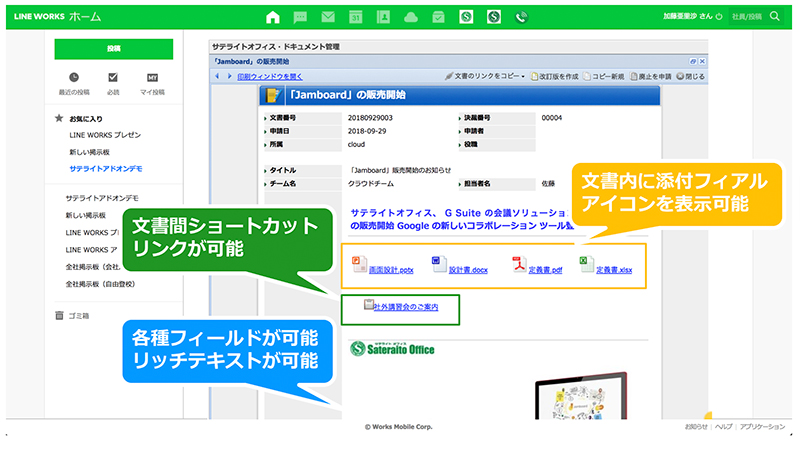Image resolution: width=800 pixels, height=454 pixels.
Task: Click アプリケーション footer link
Action: tap(762, 427)
